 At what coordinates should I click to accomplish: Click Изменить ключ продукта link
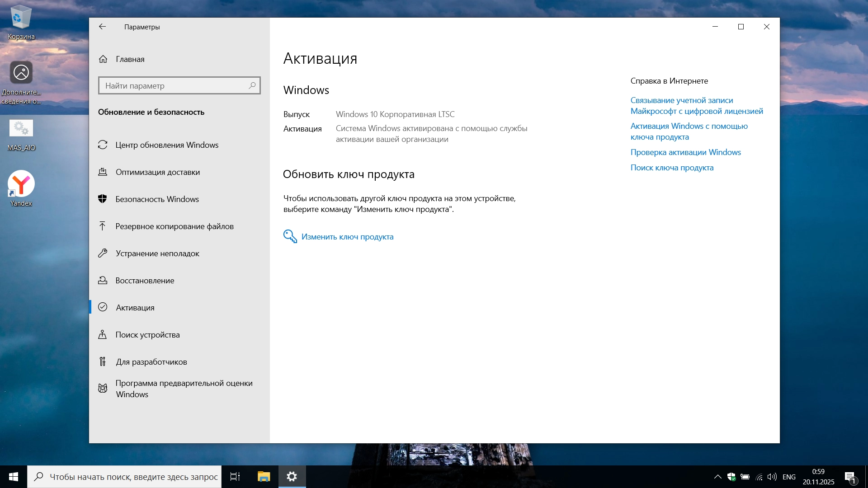(347, 237)
